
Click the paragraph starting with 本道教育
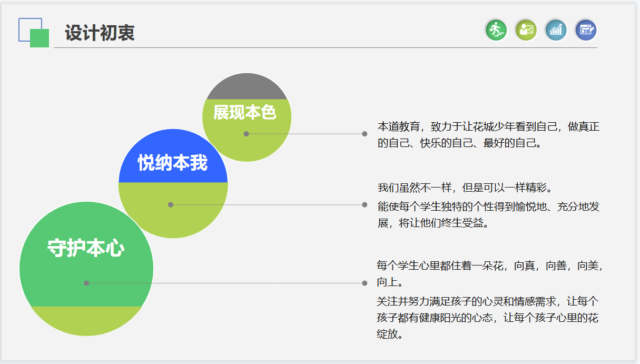click(x=488, y=135)
